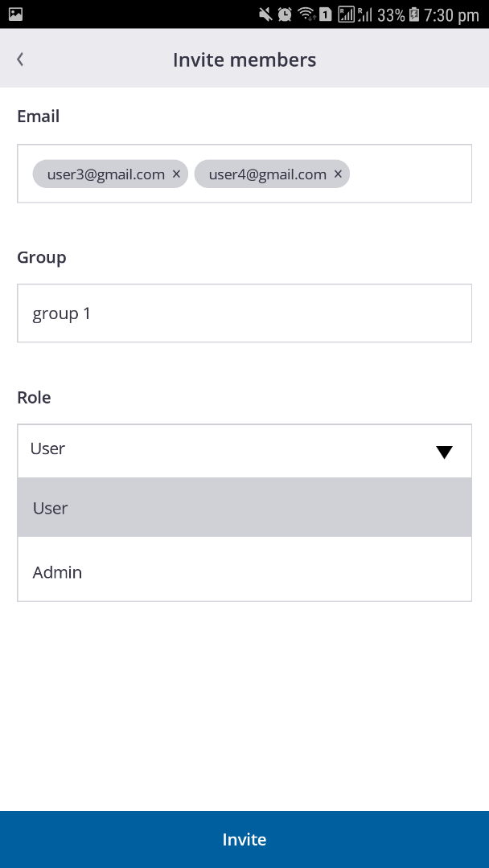Tap the image icon in status bar
Image resolution: width=489 pixels, height=868 pixels.
click(x=15, y=14)
